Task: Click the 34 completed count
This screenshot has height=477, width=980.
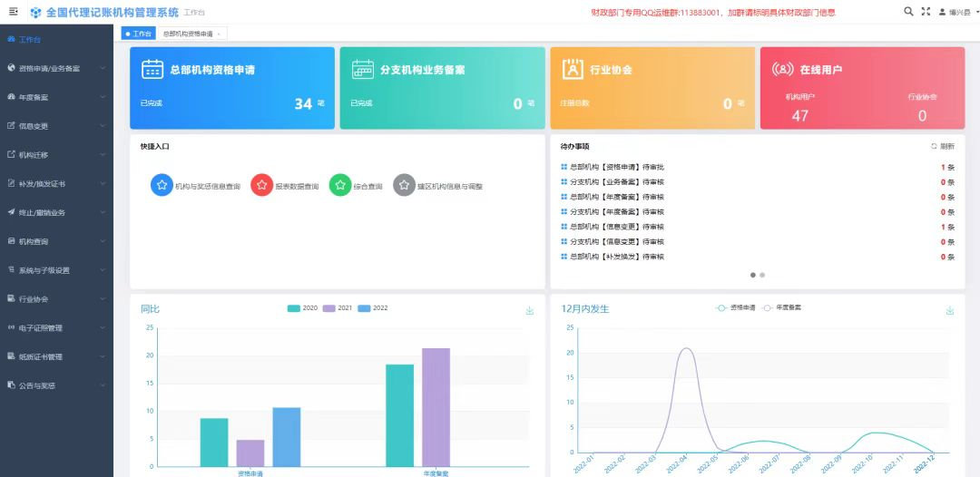Action: (303, 103)
